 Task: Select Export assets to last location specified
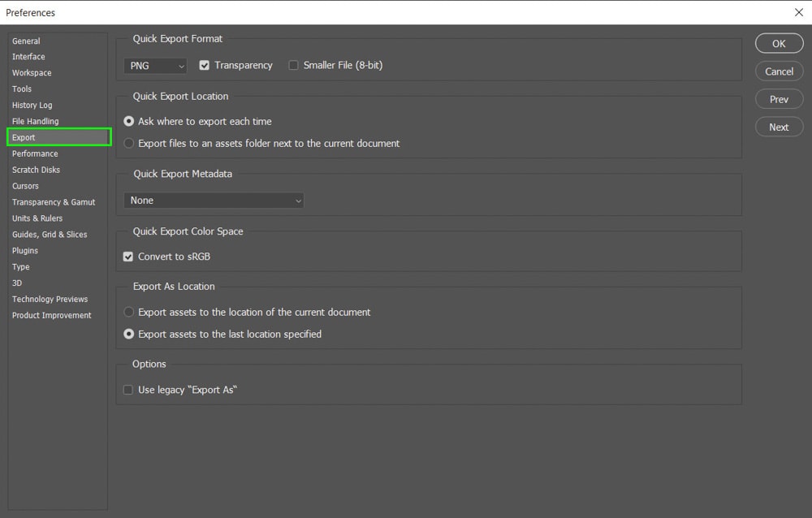coord(129,334)
